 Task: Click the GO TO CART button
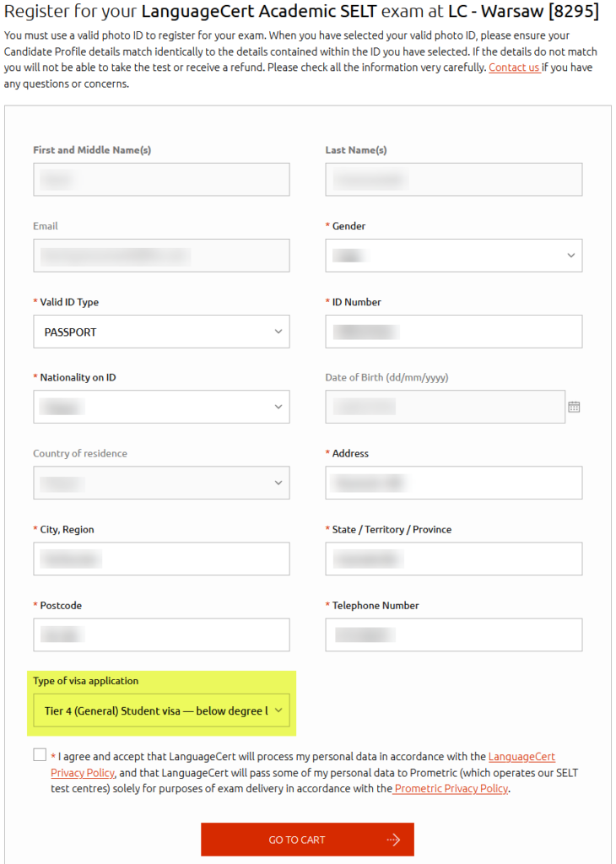tap(307, 840)
